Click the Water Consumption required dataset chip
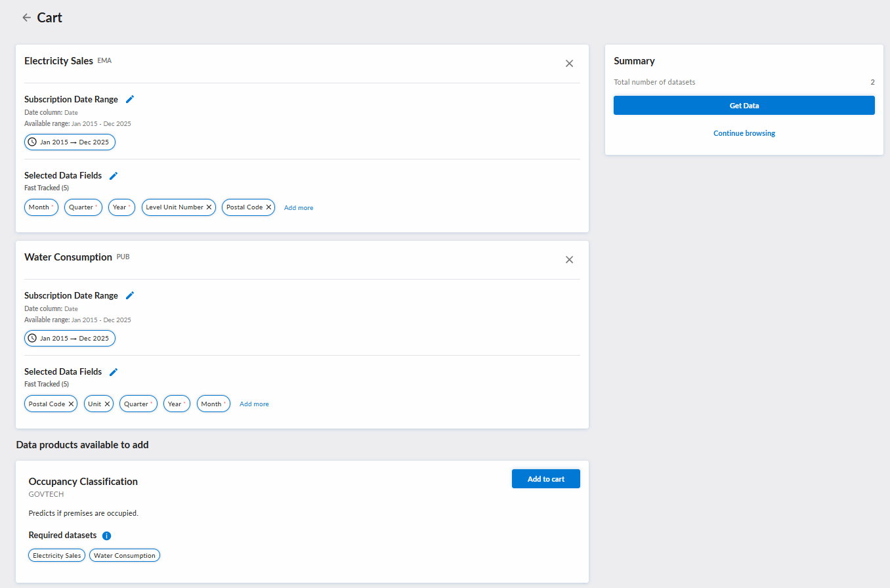Screen dimensions: 890x588 [x=125, y=556]
